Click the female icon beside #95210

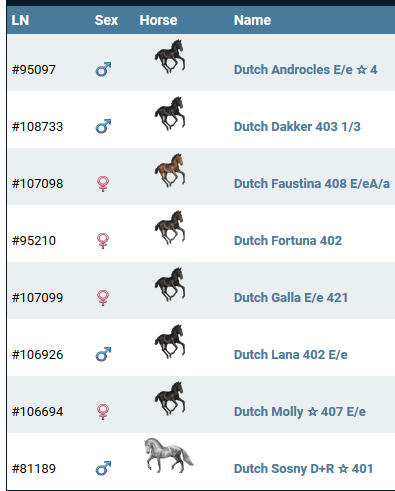[103, 241]
